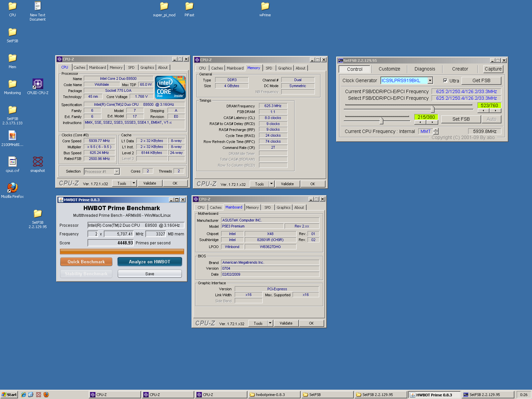Expand Tools dropdown arrow in CPU tab window

[x=134, y=183]
